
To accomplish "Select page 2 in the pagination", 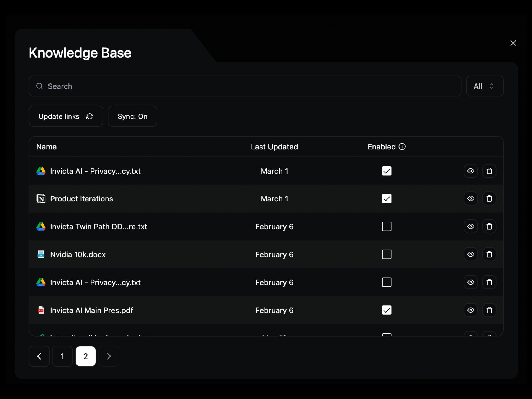I will tap(85, 356).
